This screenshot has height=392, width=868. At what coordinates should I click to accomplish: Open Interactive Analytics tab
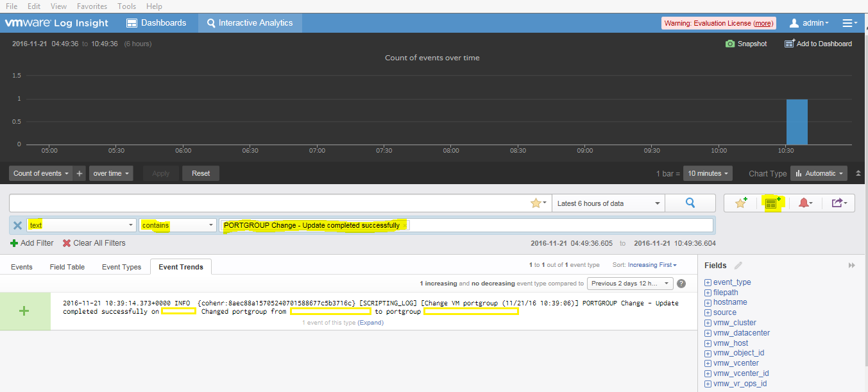coord(249,23)
